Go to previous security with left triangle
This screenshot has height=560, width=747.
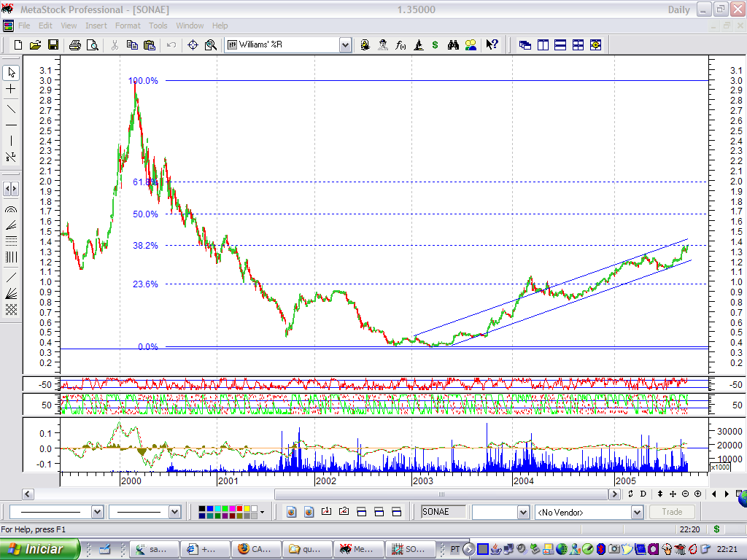[713, 494]
